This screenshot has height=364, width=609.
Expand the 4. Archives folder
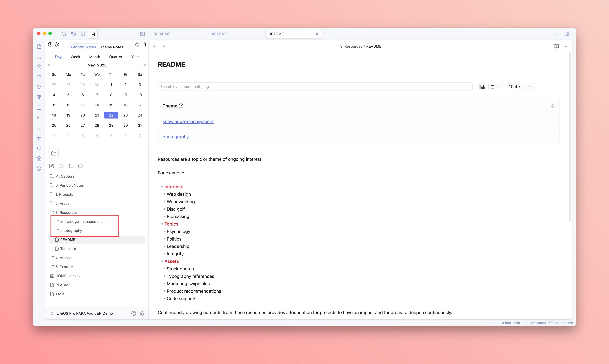point(65,258)
